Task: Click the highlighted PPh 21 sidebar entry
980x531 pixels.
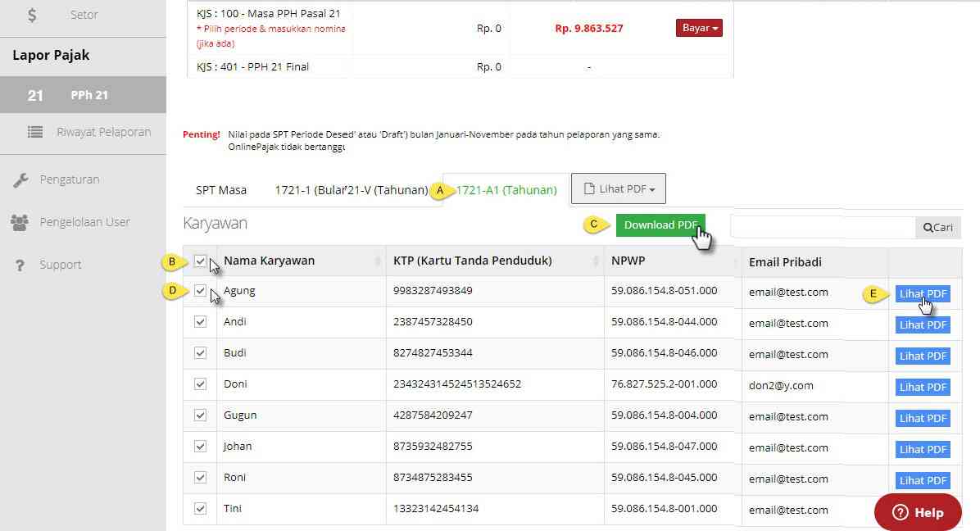Action: point(82,94)
